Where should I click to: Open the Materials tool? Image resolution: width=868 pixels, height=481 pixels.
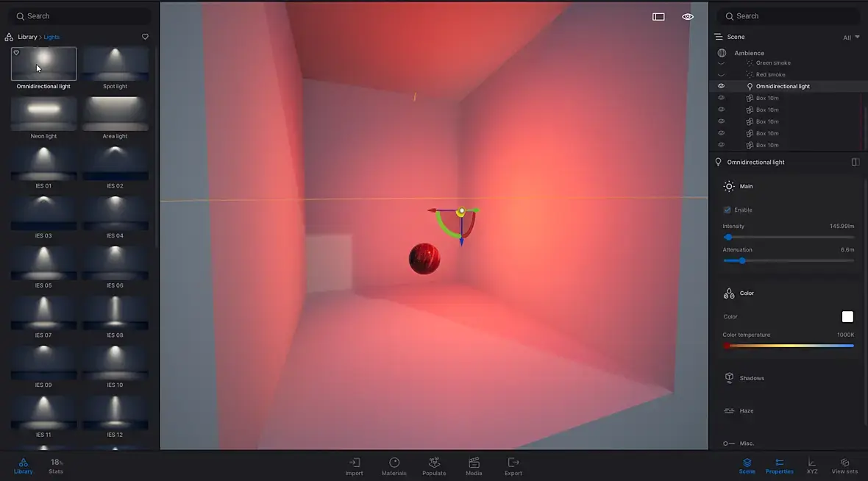[x=394, y=466]
